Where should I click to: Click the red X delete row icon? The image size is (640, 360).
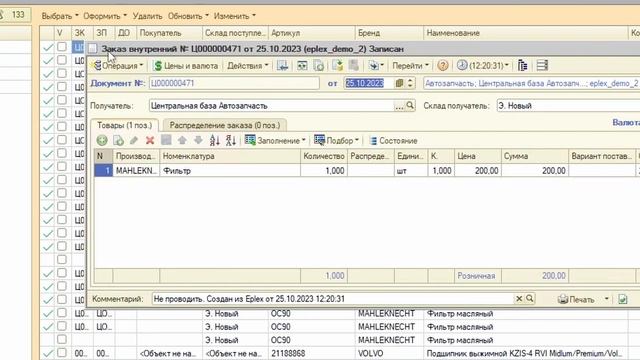click(150, 141)
